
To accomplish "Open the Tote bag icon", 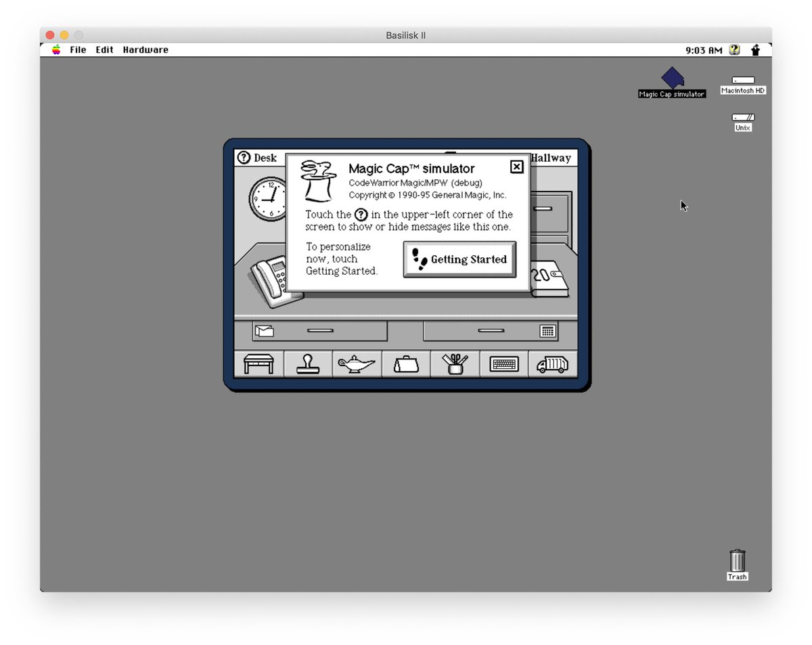I will (406, 364).
